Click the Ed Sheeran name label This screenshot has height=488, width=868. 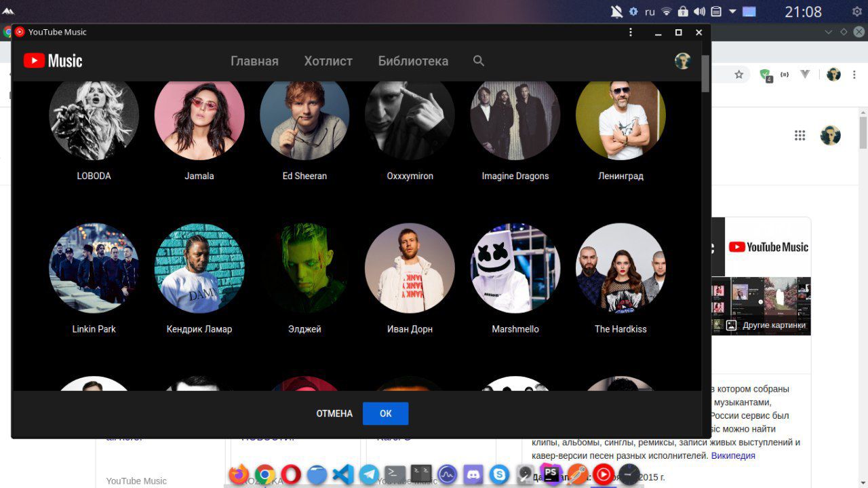point(304,176)
